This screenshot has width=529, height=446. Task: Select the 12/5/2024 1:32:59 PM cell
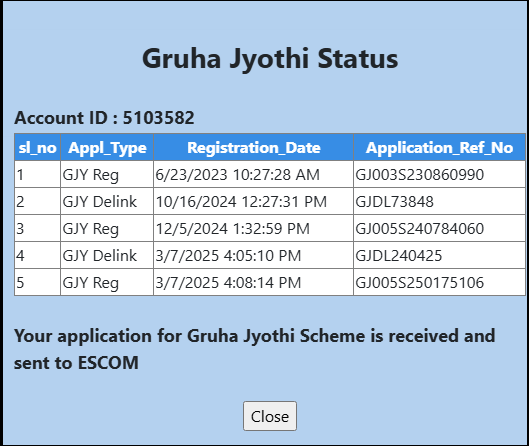pyautogui.click(x=254, y=228)
